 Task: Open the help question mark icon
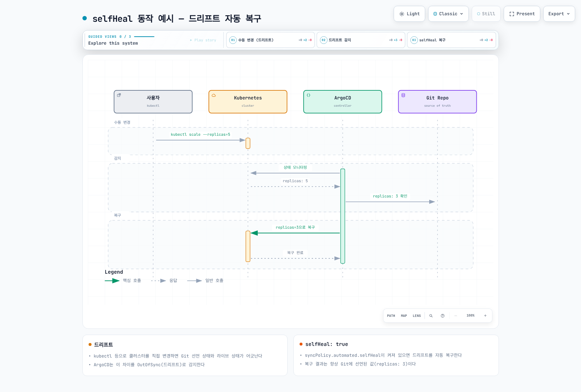(x=443, y=316)
